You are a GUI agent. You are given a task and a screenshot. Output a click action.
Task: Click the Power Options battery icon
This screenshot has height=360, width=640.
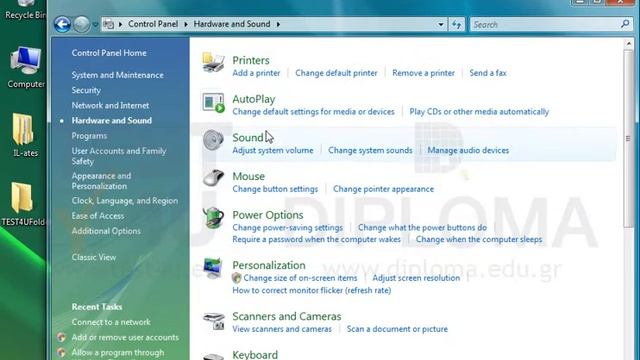click(213, 218)
